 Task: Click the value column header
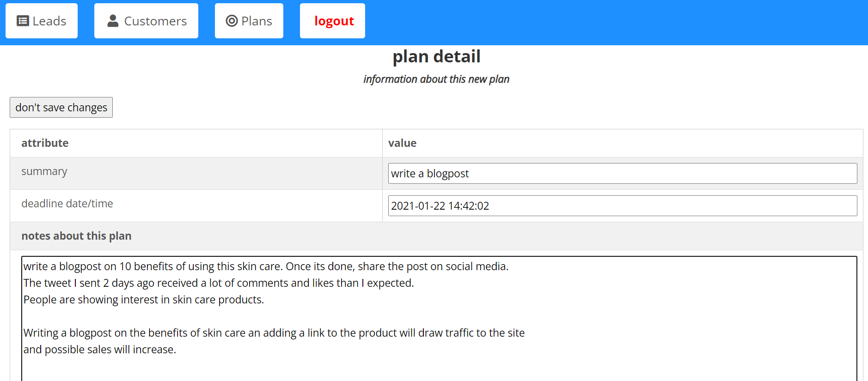click(x=402, y=143)
